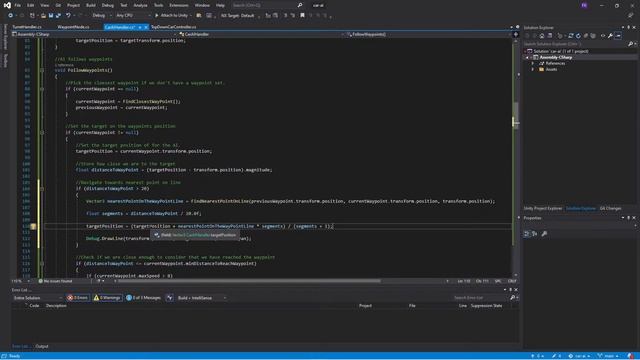The width and height of the screenshot is (640, 360).
Task: Open the Build + IntelliSense dropdown
Action: [x=202, y=298]
